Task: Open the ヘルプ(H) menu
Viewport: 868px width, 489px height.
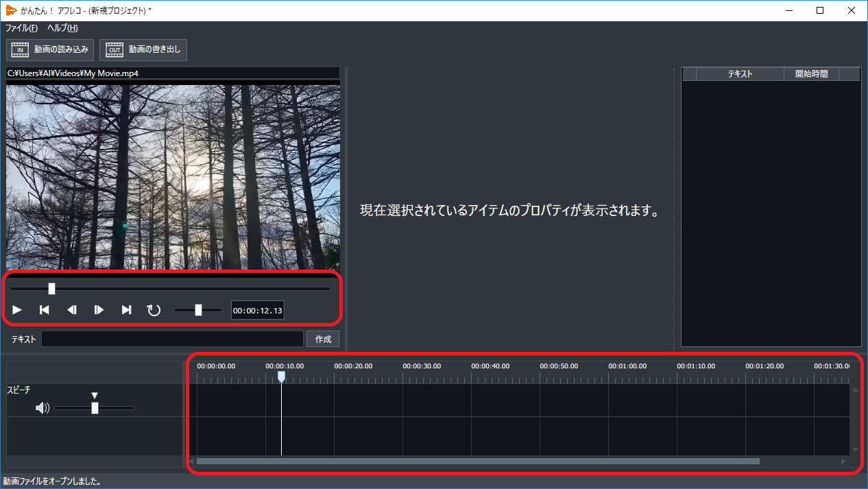Action: tap(62, 28)
